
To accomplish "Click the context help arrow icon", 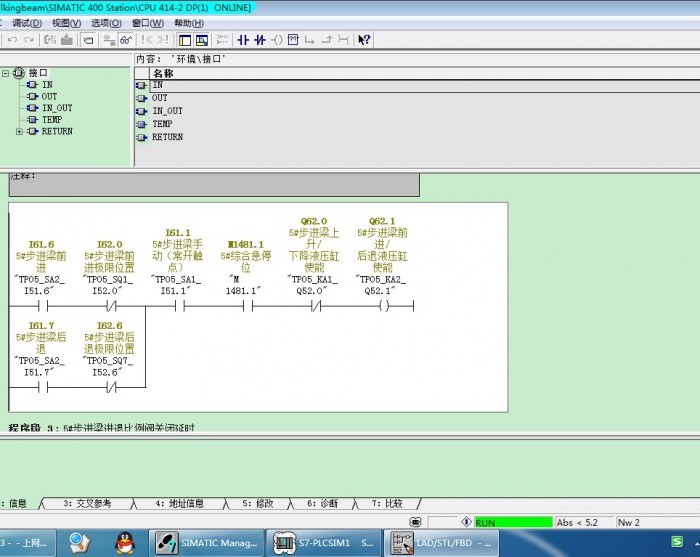I will pos(364,40).
